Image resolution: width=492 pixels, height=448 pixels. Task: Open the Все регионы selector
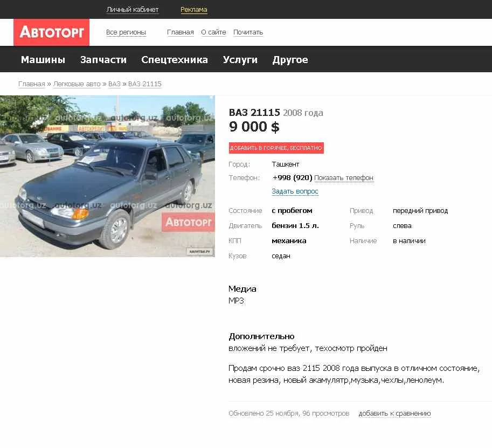126,32
